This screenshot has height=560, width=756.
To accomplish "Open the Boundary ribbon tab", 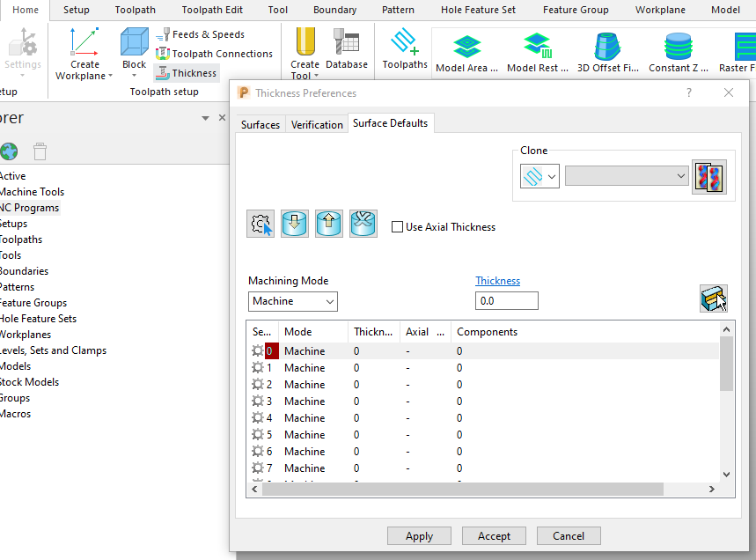I will point(334,10).
